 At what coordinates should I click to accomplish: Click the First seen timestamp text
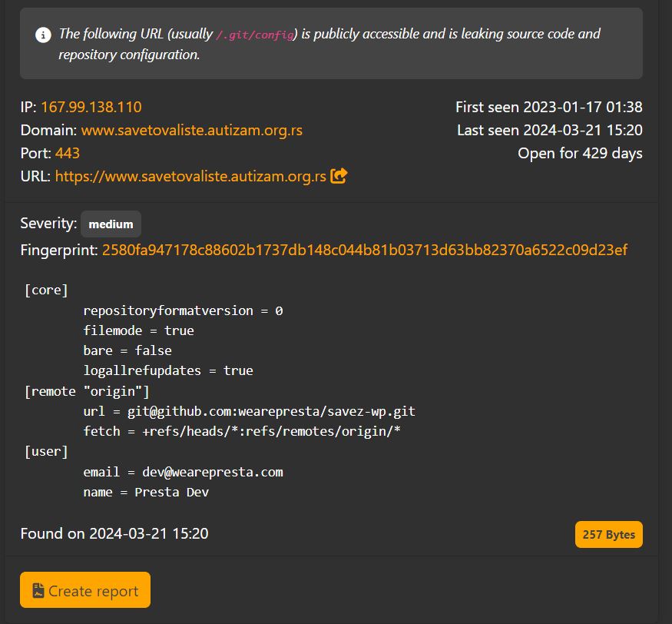coord(548,107)
